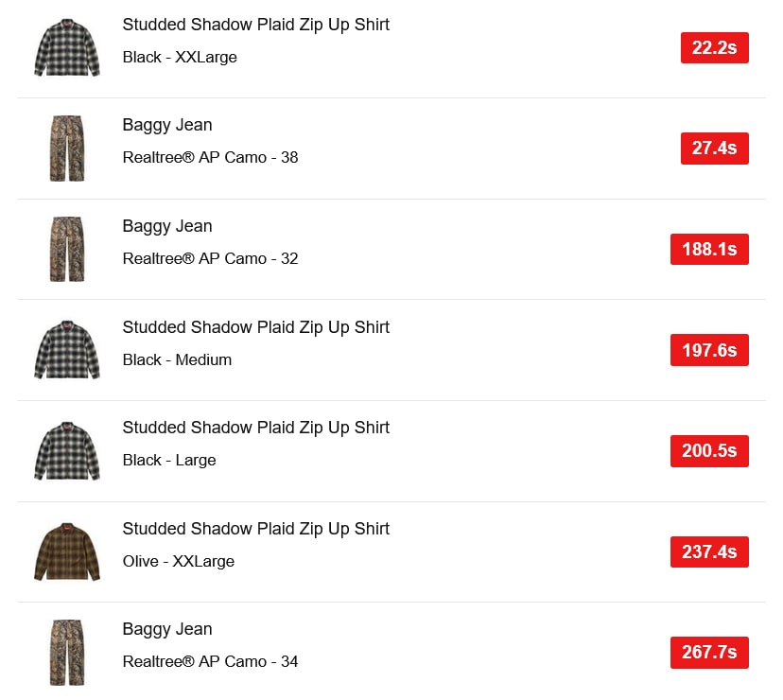
Task: Open the Realtree AP Camo - 34 label
Action: (x=210, y=661)
